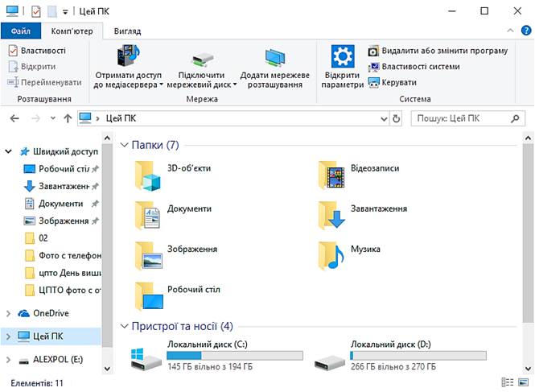Click Додати мережеве розташування icon
This screenshot has width=535, height=392.
[275, 57]
